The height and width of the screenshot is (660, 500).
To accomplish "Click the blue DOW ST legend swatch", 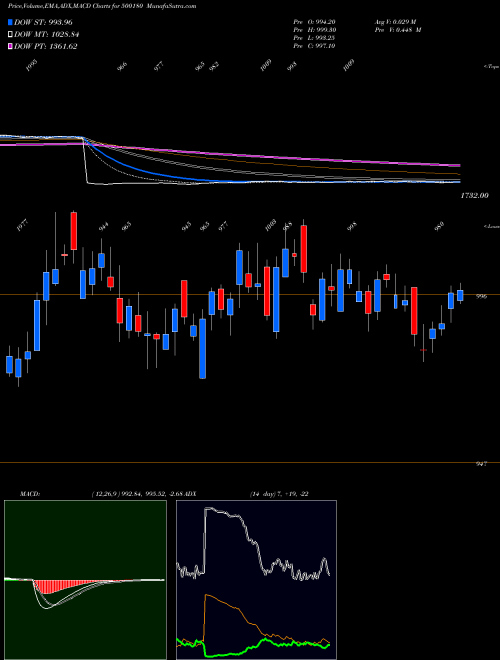I will (11, 22).
